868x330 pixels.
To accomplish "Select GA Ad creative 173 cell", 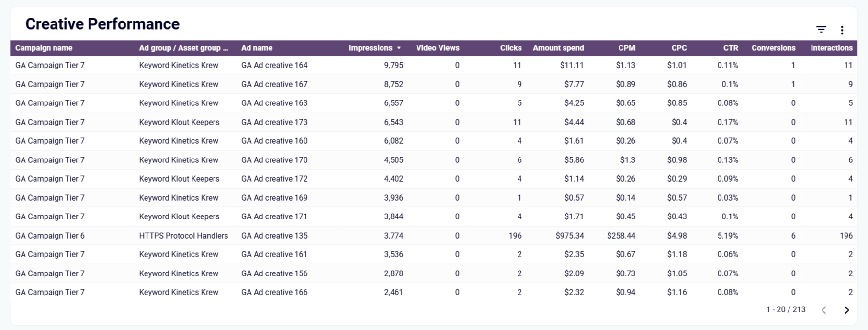I will pyautogui.click(x=274, y=122).
